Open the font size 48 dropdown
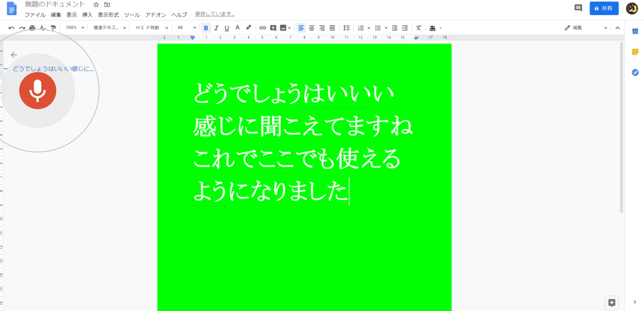644x311 pixels. coord(187,27)
